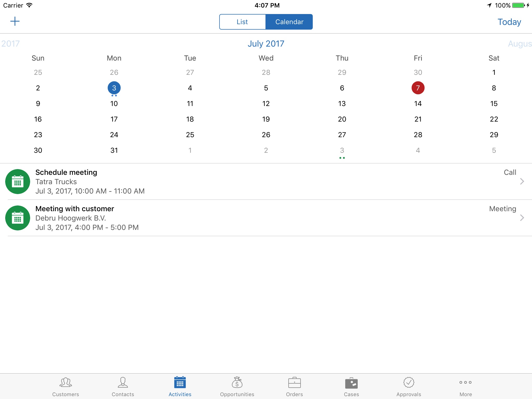Select greyed June 30 date
The height and width of the screenshot is (399, 532).
coord(418,72)
